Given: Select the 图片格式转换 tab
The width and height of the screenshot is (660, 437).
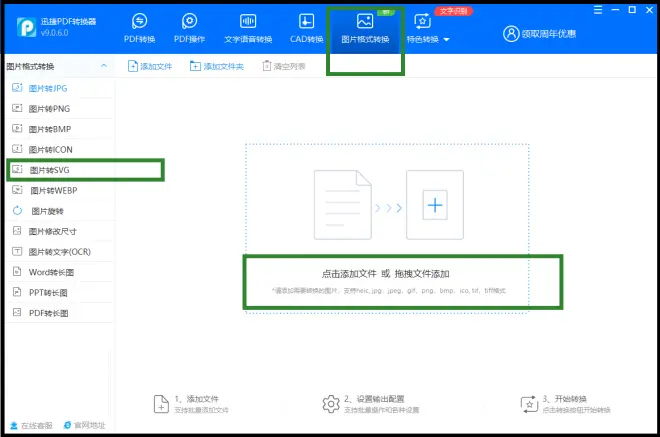Looking at the screenshot, I should (x=365, y=29).
